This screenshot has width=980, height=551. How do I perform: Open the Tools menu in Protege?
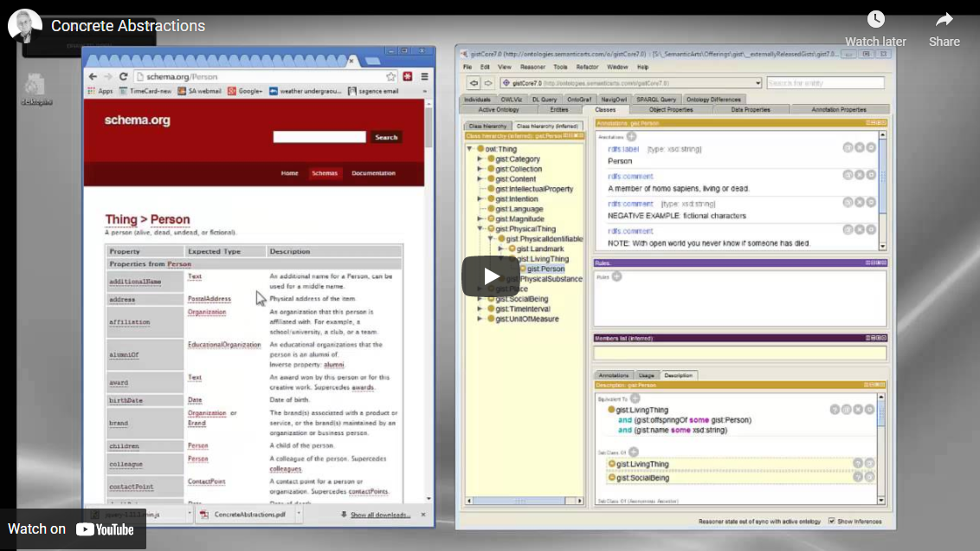pyautogui.click(x=561, y=67)
